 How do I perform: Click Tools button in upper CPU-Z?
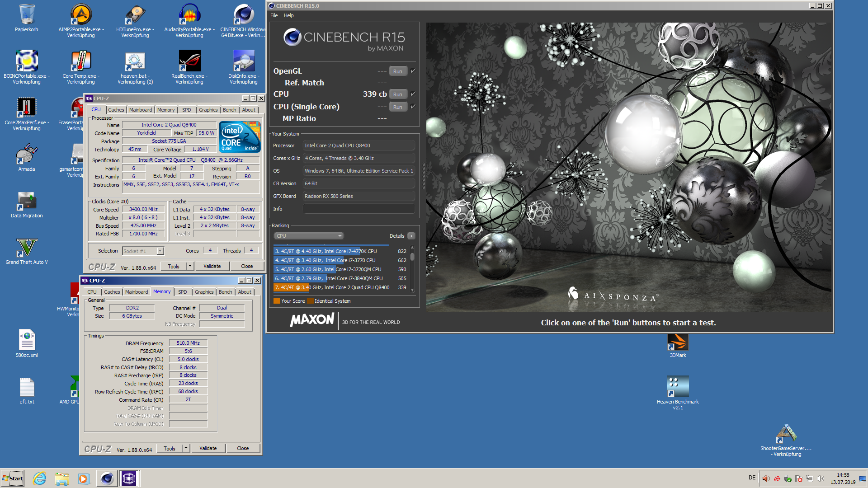click(174, 266)
